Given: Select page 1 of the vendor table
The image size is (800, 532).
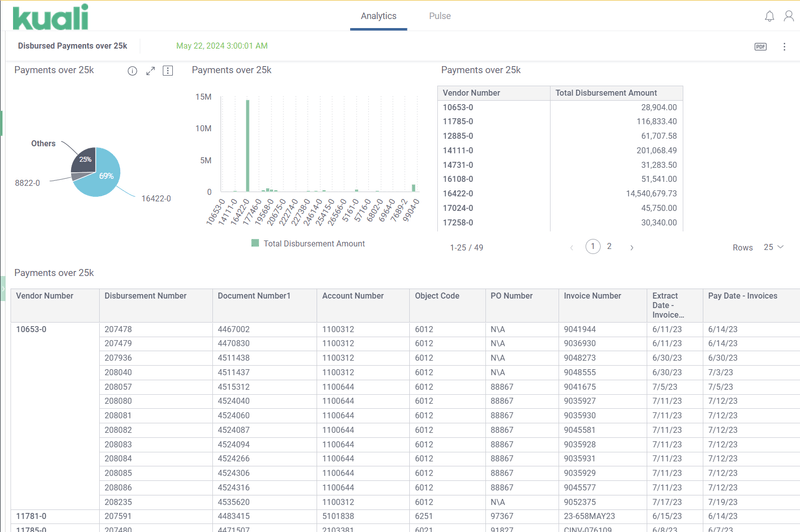Looking at the screenshot, I should click(x=592, y=246).
